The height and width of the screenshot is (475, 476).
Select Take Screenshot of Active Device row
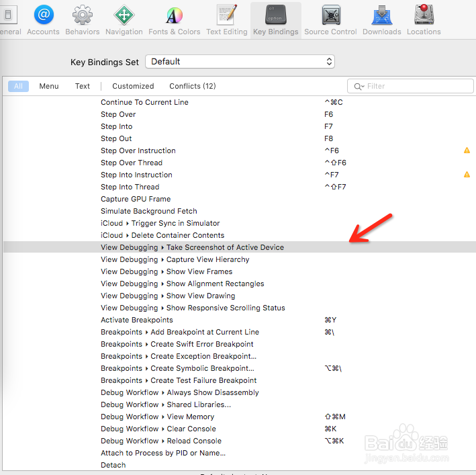tap(239, 247)
